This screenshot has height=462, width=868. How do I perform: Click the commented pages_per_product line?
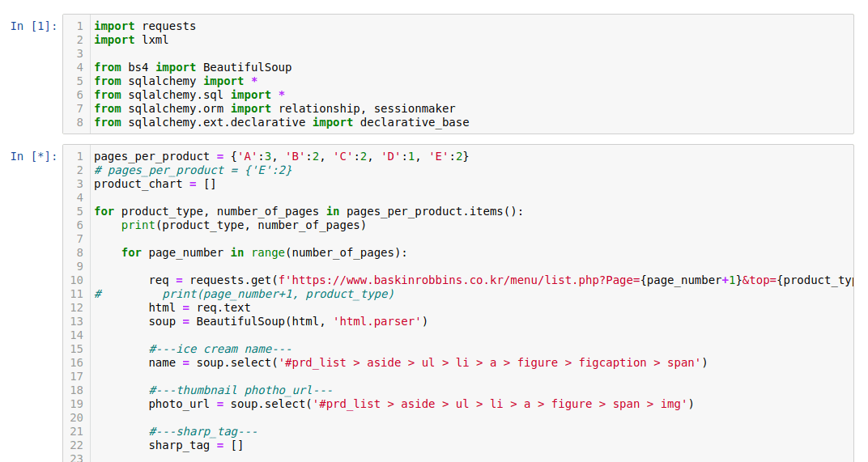pos(193,171)
